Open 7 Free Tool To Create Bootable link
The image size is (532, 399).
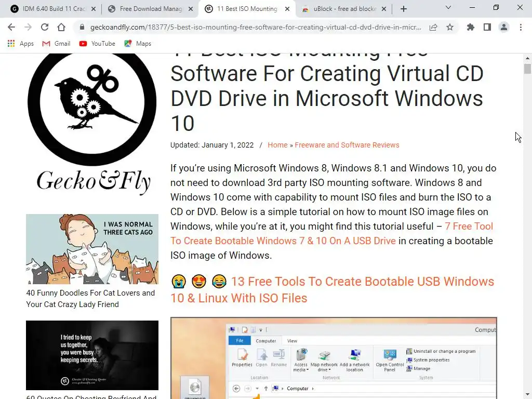pos(331,233)
